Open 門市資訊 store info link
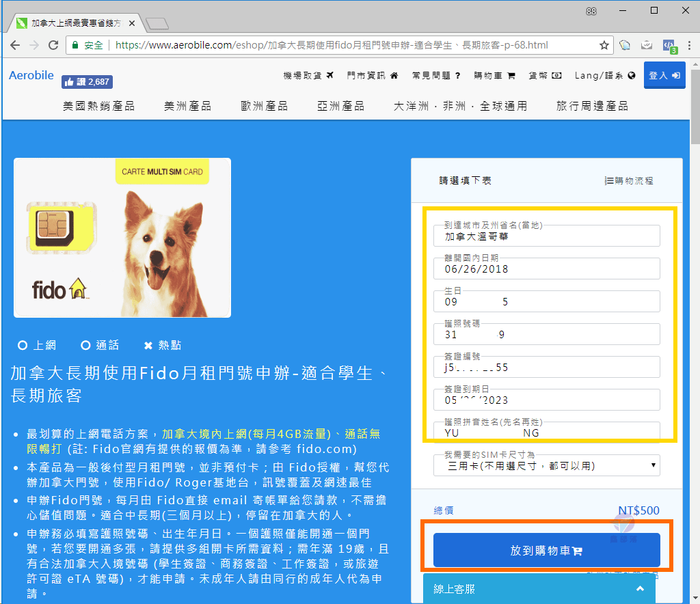The width and height of the screenshot is (700, 604). click(x=373, y=75)
